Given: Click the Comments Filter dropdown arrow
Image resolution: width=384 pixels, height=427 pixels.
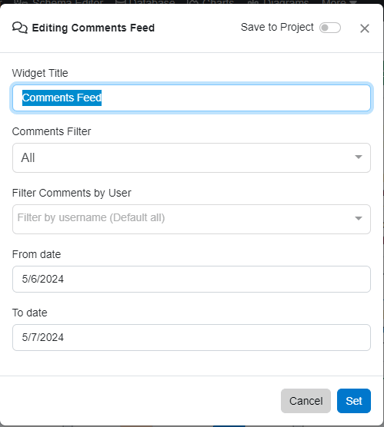Looking at the screenshot, I should coord(358,157).
